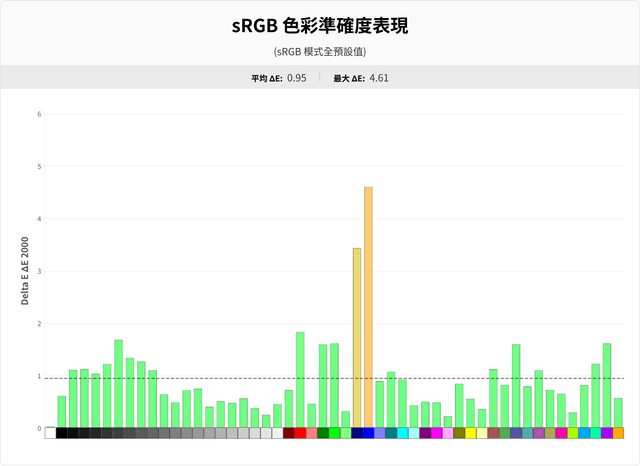Click the sRGB 模式全預設值 subtitle
This screenshot has height=466, width=640.
click(x=320, y=52)
